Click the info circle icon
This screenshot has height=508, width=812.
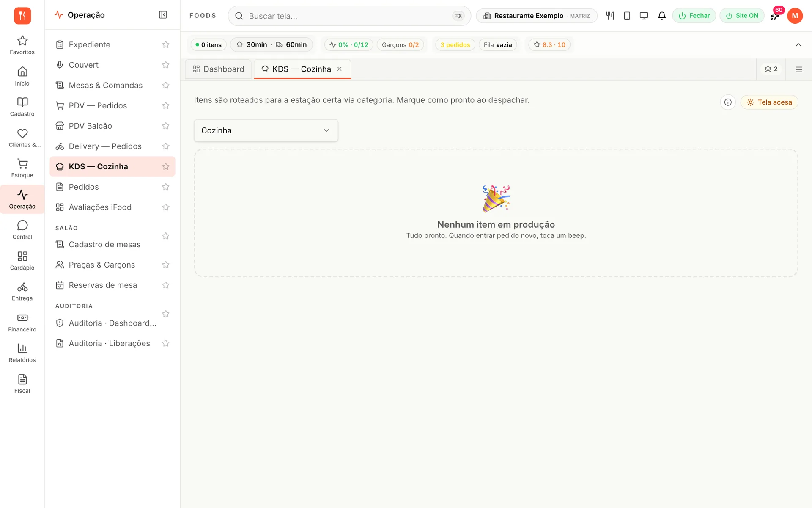(x=728, y=102)
